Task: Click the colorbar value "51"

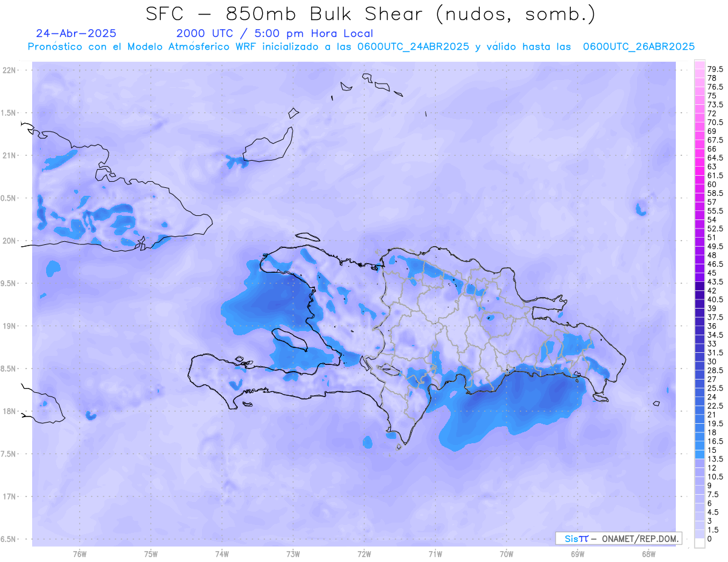Action: (x=712, y=238)
